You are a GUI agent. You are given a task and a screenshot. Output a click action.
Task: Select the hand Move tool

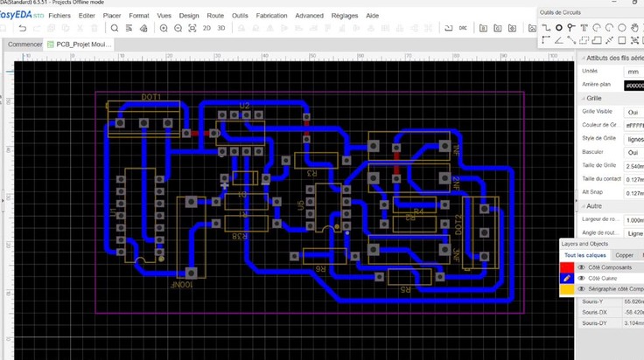[x=635, y=28]
